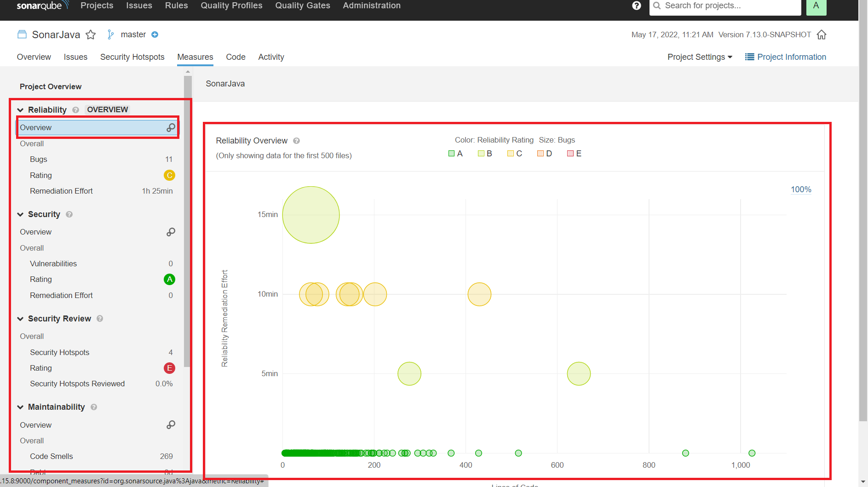Click the page vertical scrollbar

point(863,212)
